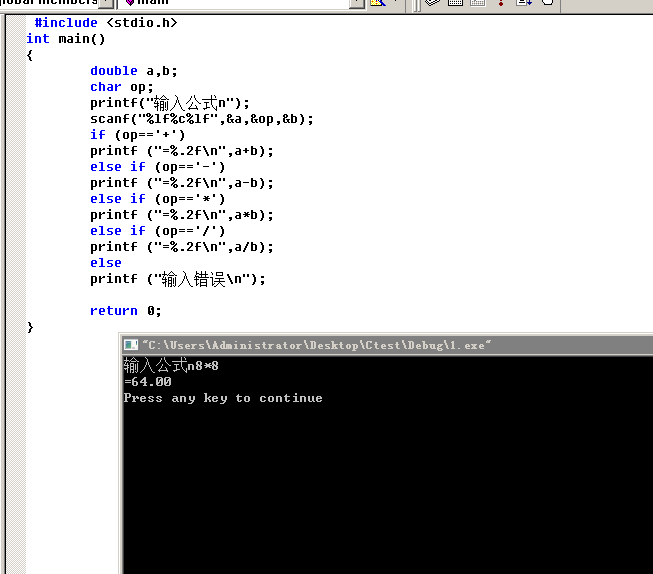Click the "else if (op=='-')" line
653x574 pixels.
pos(157,167)
